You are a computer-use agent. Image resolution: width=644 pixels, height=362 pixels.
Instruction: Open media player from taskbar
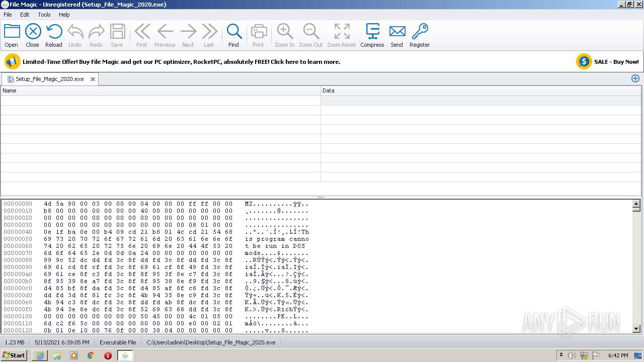coord(74,355)
